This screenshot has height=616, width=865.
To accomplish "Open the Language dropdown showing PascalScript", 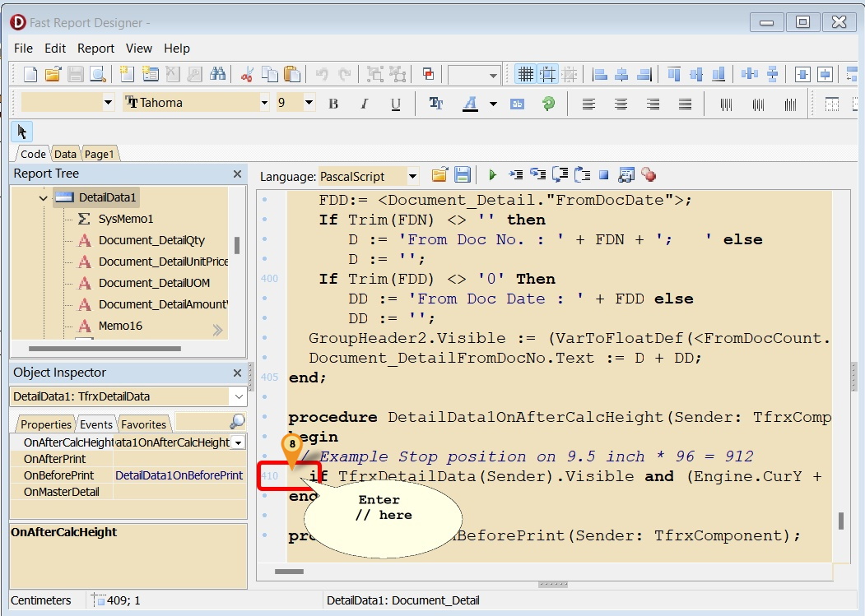I will pos(414,175).
